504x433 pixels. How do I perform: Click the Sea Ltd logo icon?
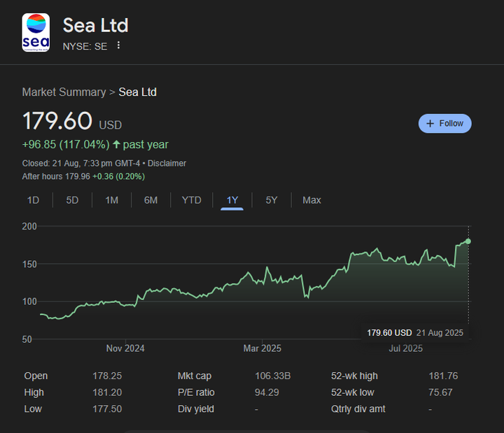(36, 32)
